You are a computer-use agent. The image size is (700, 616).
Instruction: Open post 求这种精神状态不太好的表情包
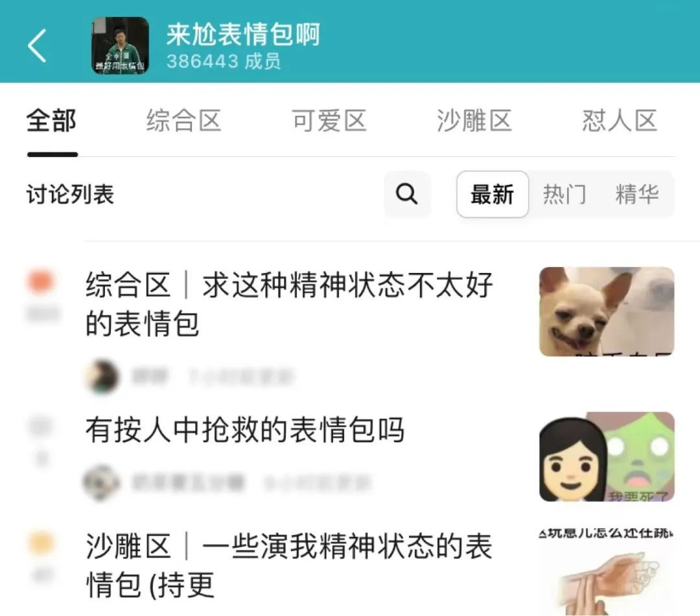pyautogui.click(x=289, y=304)
